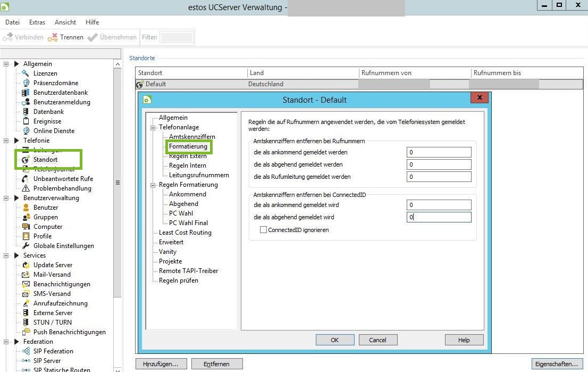Click the Push Benachrichtigungen icon
This screenshot has height=372, width=588.
point(26,332)
